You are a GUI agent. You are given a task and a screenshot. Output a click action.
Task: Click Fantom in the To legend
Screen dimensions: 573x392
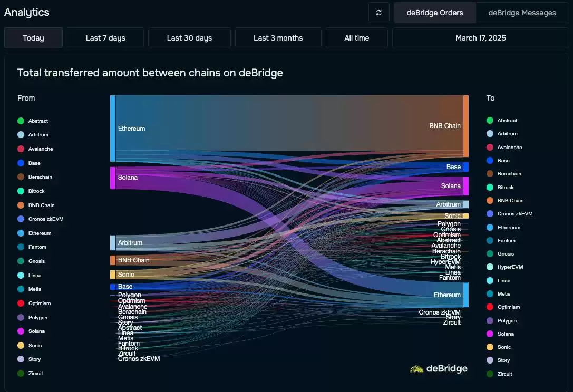click(501, 240)
